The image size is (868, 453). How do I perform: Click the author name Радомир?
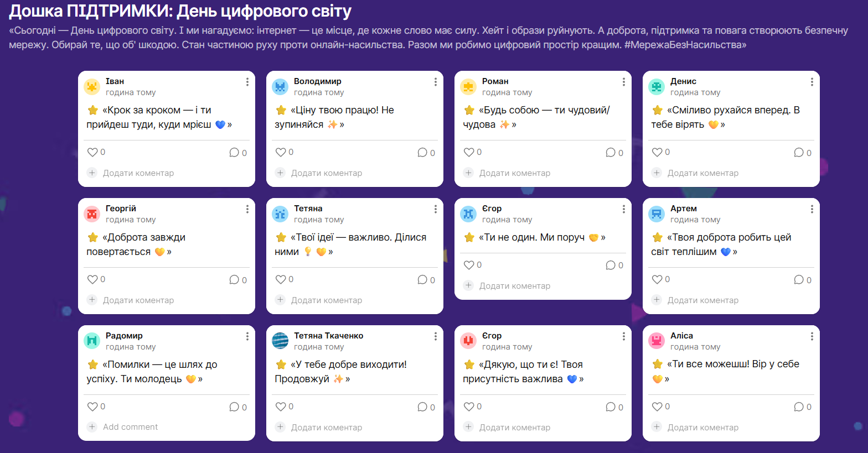[124, 336]
